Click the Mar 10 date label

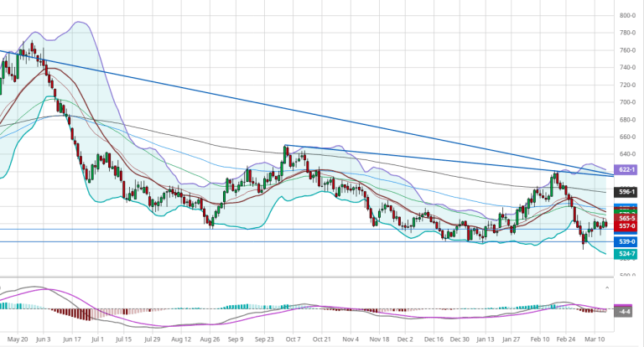coord(595,341)
